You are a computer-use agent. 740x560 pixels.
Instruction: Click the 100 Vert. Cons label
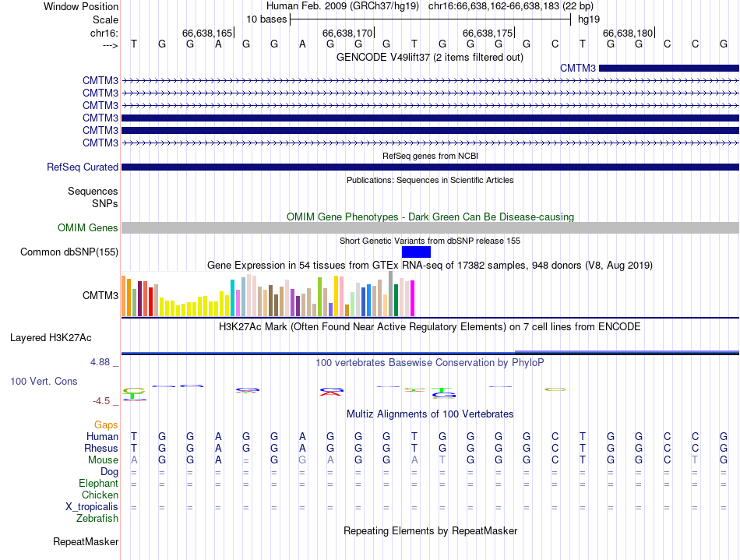(x=44, y=382)
